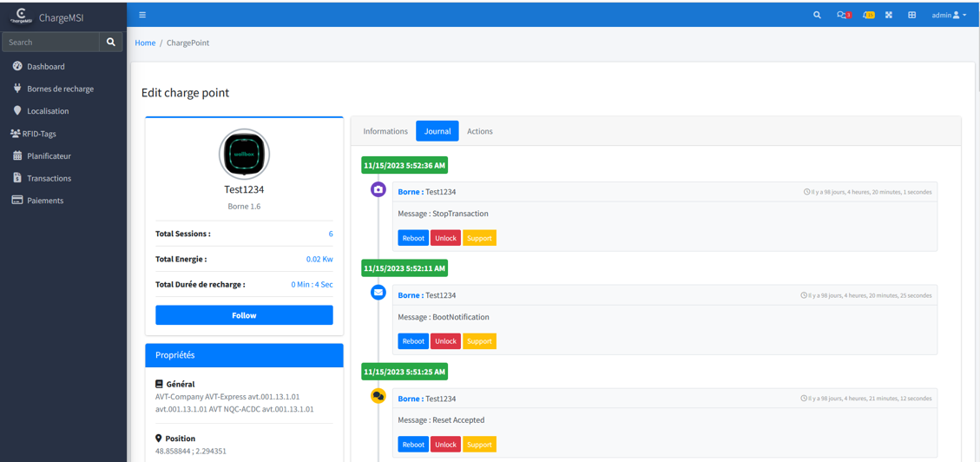Screen dimensions: 980x462
Task: Click Support under the Reset Accepted message
Action: point(479,445)
